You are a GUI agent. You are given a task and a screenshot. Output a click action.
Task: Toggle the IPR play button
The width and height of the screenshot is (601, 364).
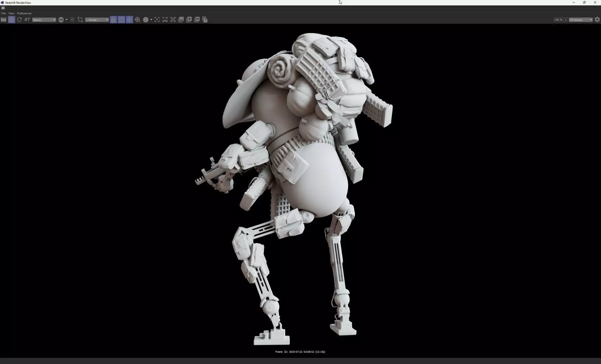12,20
